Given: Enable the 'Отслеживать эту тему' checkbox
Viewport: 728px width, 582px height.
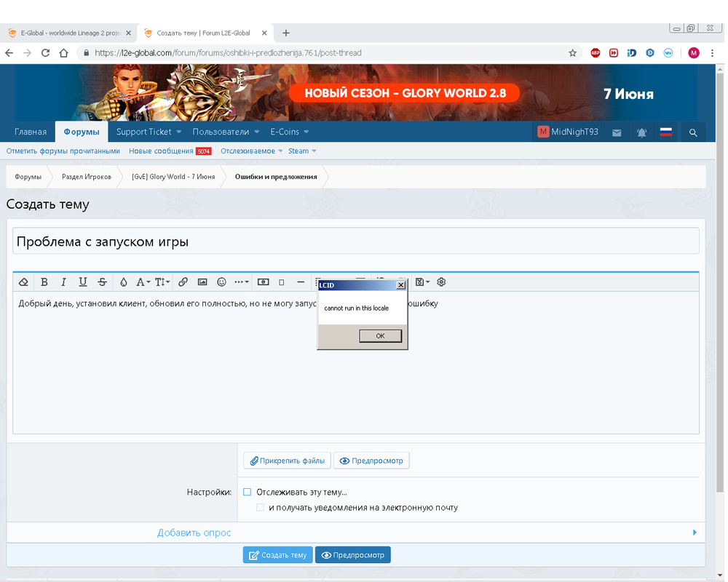Looking at the screenshot, I should point(248,493).
